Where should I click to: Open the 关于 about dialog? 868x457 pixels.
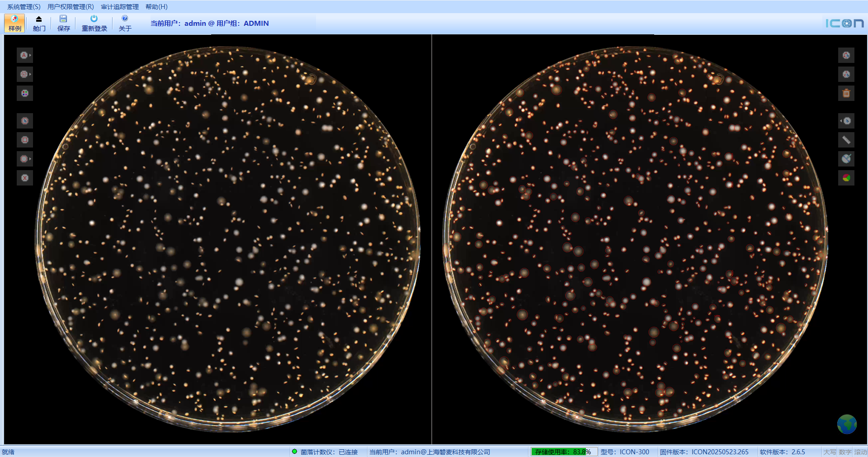coord(125,23)
